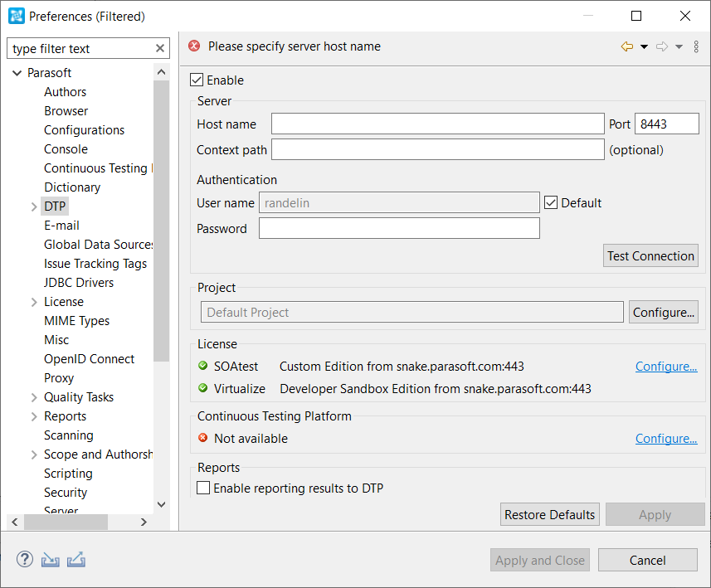Uncheck the Default user name checkbox
This screenshot has height=588, width=711.
551,202
